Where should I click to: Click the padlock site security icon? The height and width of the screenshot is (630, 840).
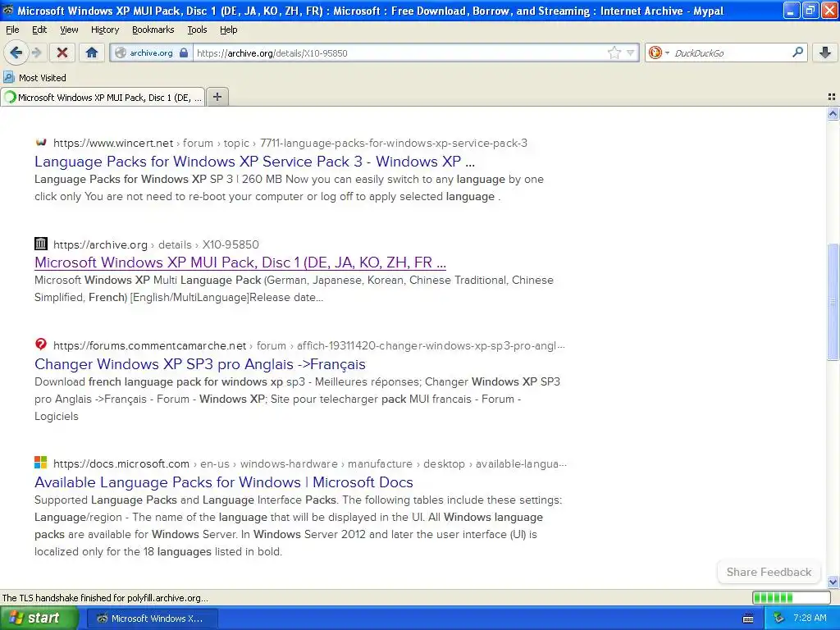point(184,52)
